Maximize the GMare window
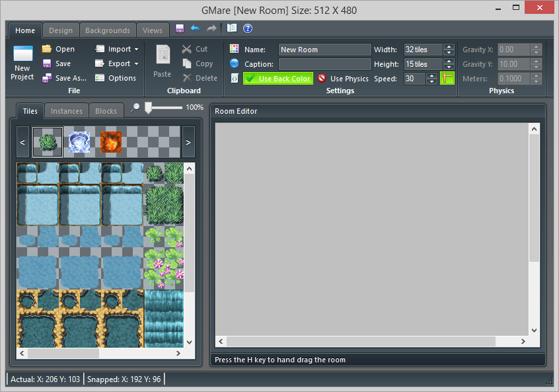 point(516,8)
